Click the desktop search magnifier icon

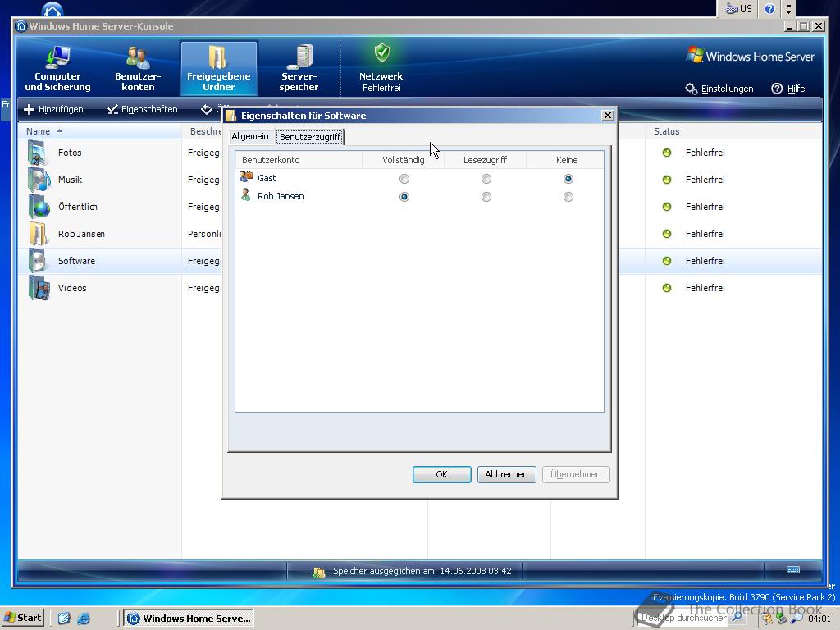tap(737, 618)
